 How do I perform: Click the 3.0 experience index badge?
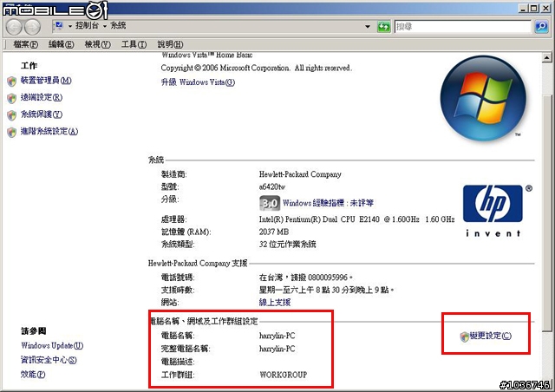pyautogui.click(x=270, y=203)
